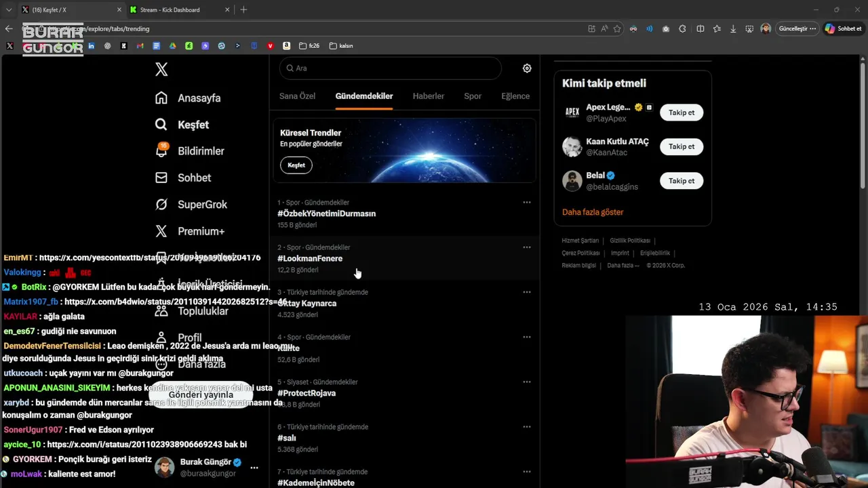Switch to Haberler tab
The height and width of the screenshot is (488, 868).
coord(429,96)
